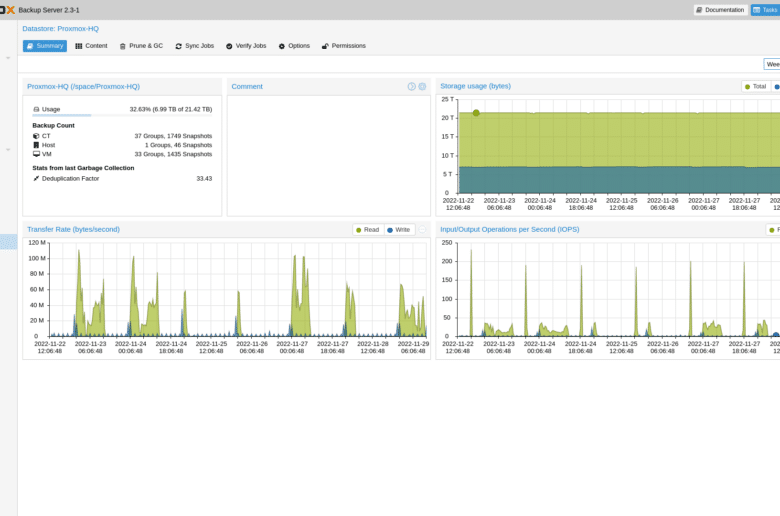The image size is (780, 516).
Task: Click the CT container icon
Action: pyautogui.click(x=36, y=136)
